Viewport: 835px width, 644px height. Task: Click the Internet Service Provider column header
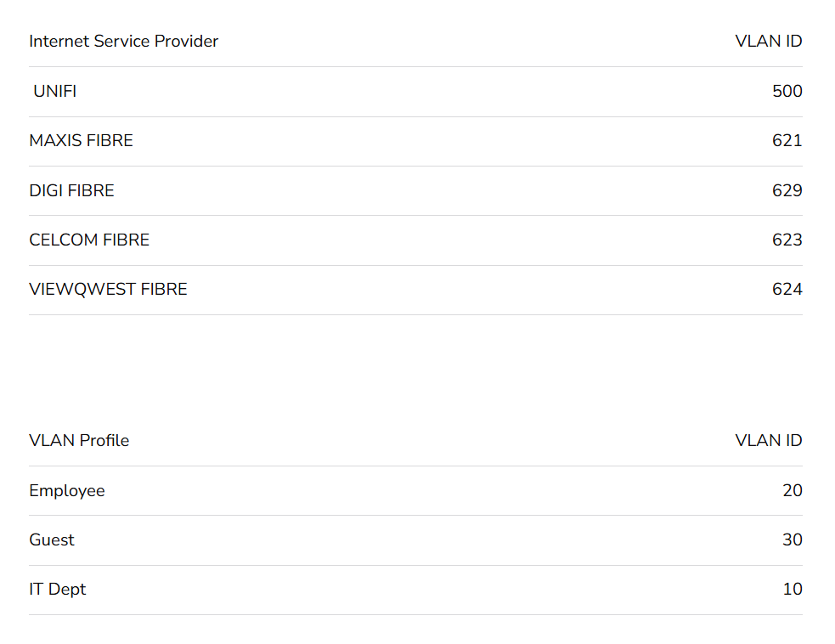123,42
